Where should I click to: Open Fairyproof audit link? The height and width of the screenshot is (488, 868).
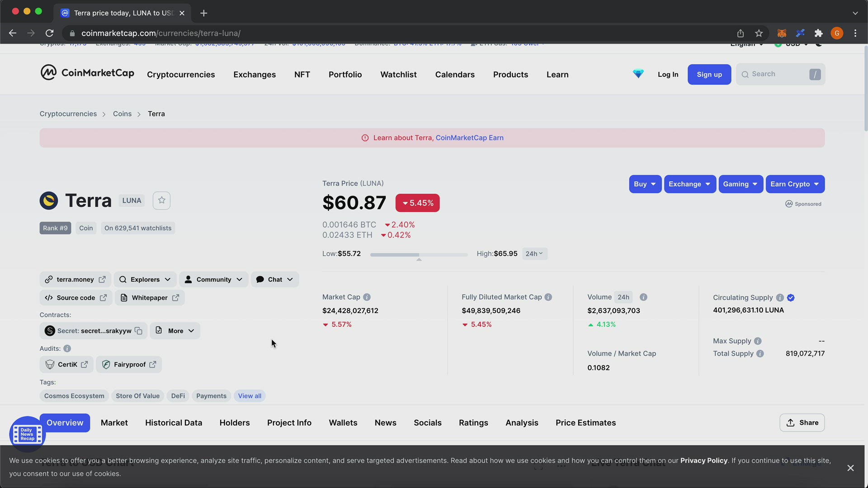[129, 365]
